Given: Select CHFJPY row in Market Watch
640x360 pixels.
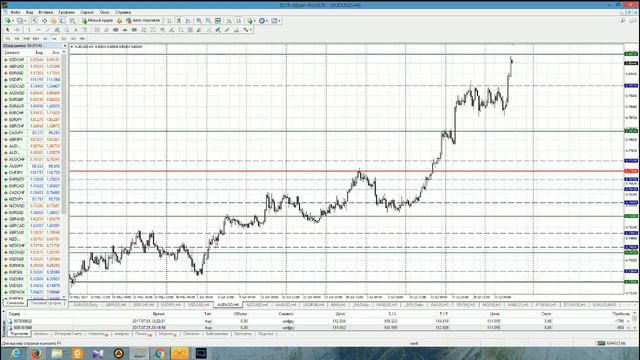Looking at the screenshot, I should point(33,173).
